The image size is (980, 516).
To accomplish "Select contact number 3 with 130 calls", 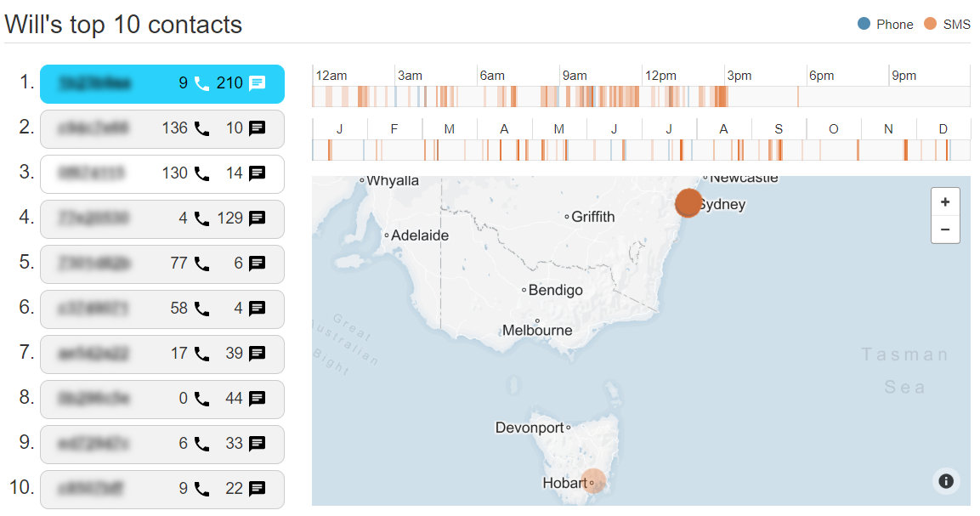I will coord(161,174).
